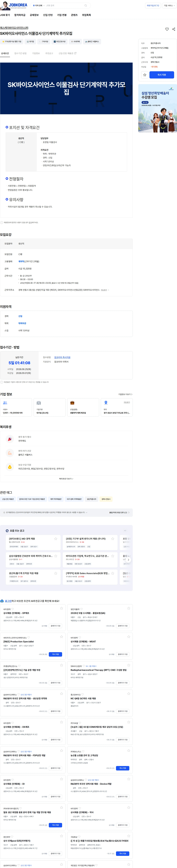Click the 신입·인턴 채용관 related tag
The height and width of the screenshot is (868, 177).
click(8, 499)
